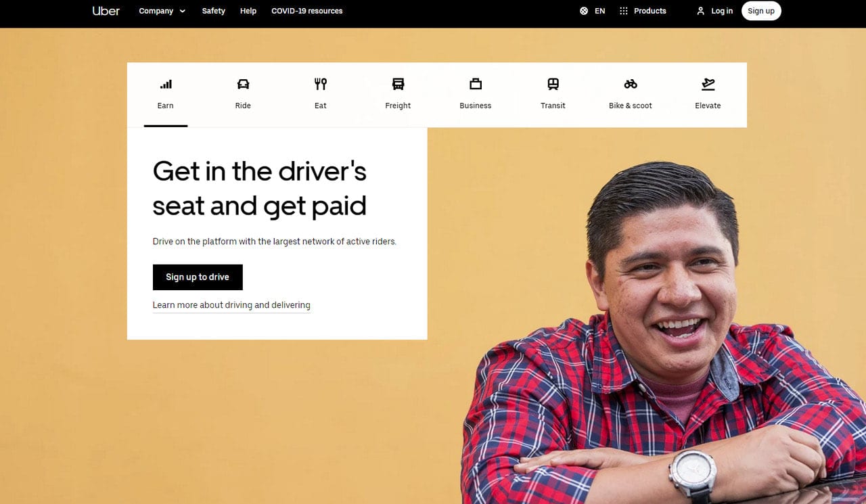This screenshot has height=504, width=866.
Task: Switch to the Elevate tab label
Action: coord(708,106)
